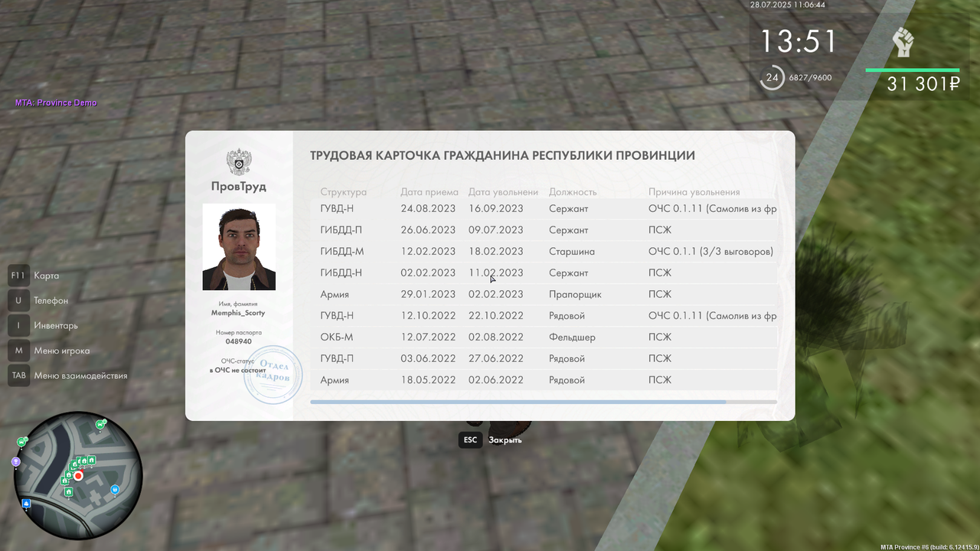The height and width of the screenshot is (551, 980).
Task: Click the blue square marker at minimap bottom-left
Action: [27, 504]
